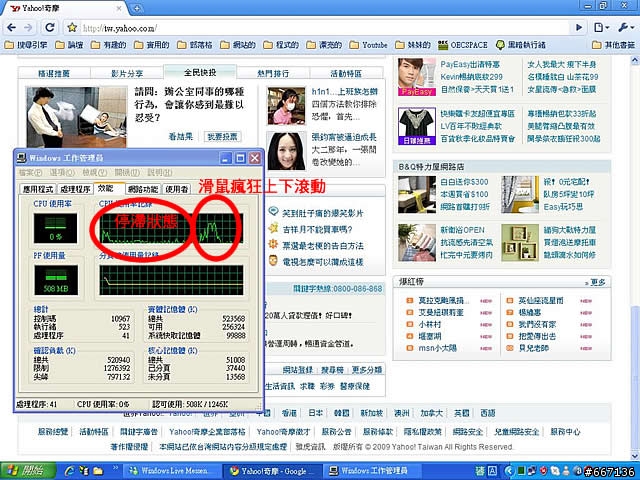Open the 程式的 bookmark folder
The image size is (640, 480).
click(x=281, y=45)
